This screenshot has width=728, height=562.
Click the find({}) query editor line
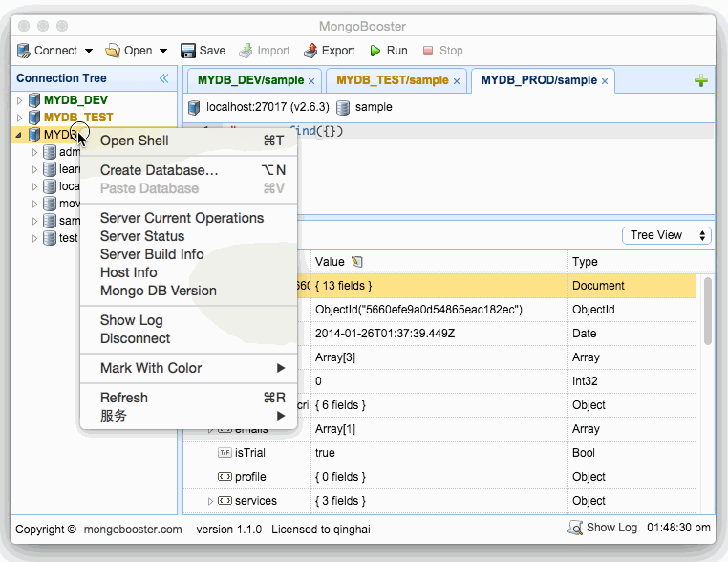449,132
